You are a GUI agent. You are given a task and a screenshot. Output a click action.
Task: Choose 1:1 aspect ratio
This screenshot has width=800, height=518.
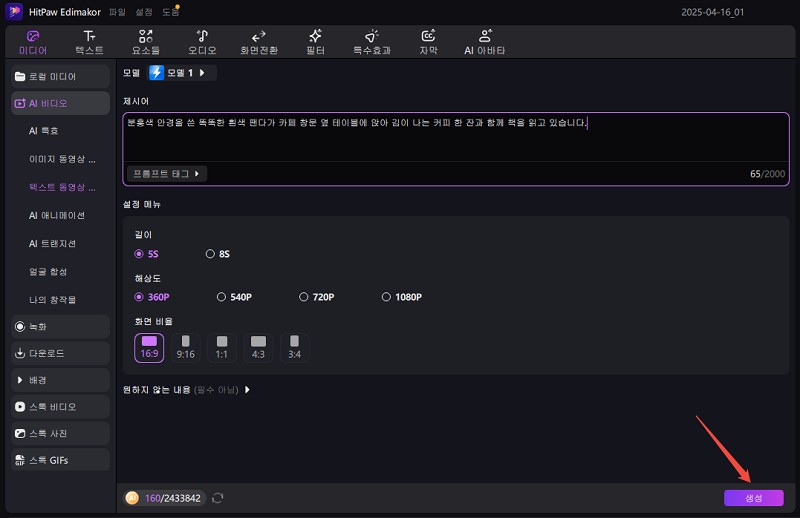pyautogui.click(x=222, y=348)
